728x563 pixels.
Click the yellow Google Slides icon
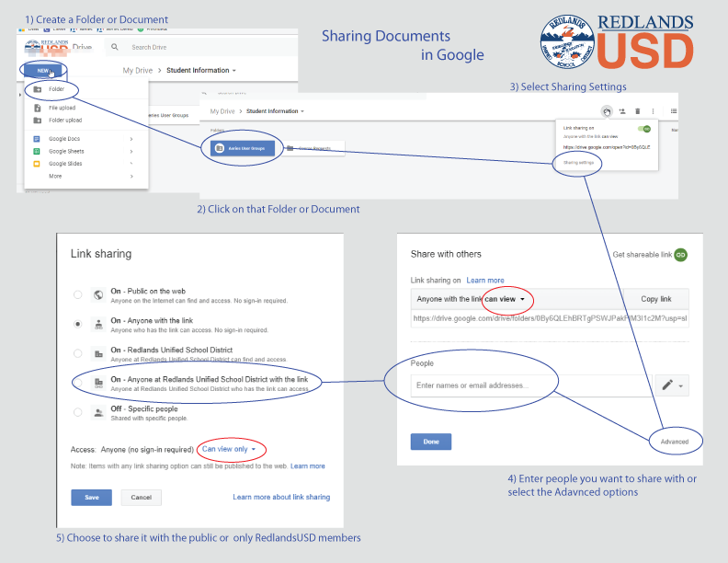tap(37, 164)
